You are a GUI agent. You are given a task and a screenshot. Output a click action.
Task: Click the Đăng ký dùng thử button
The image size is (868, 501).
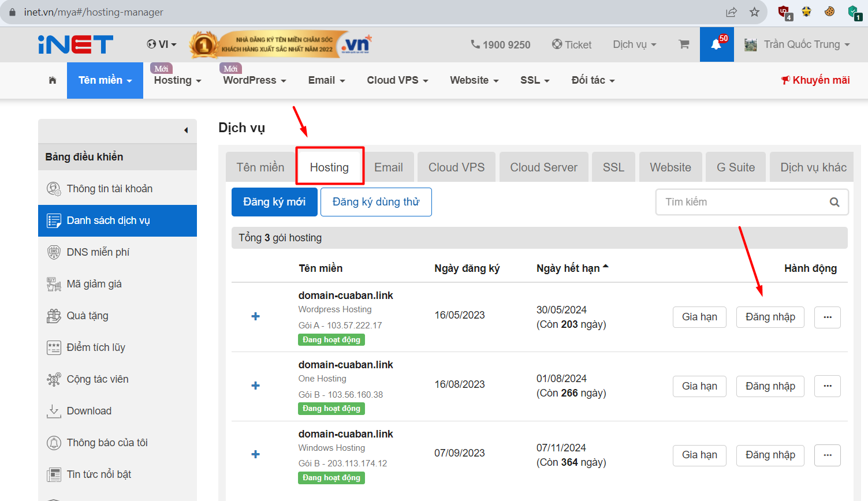(x=376, y=202)
